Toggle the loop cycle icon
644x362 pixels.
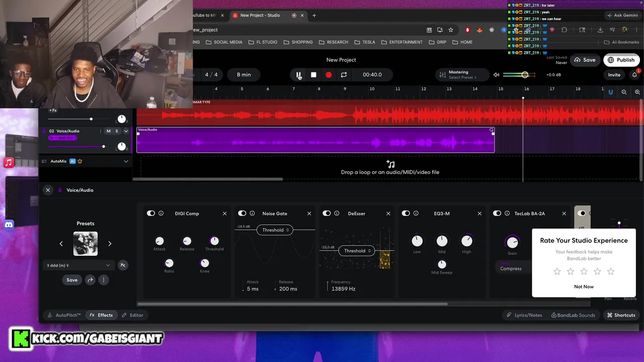tap(344, 74)
